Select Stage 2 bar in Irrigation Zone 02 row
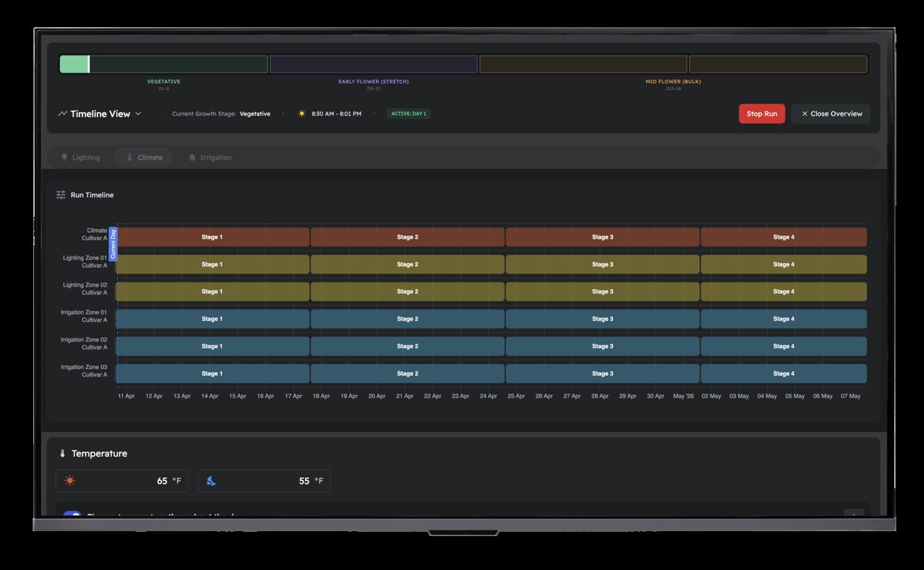 tap(408, 346)
